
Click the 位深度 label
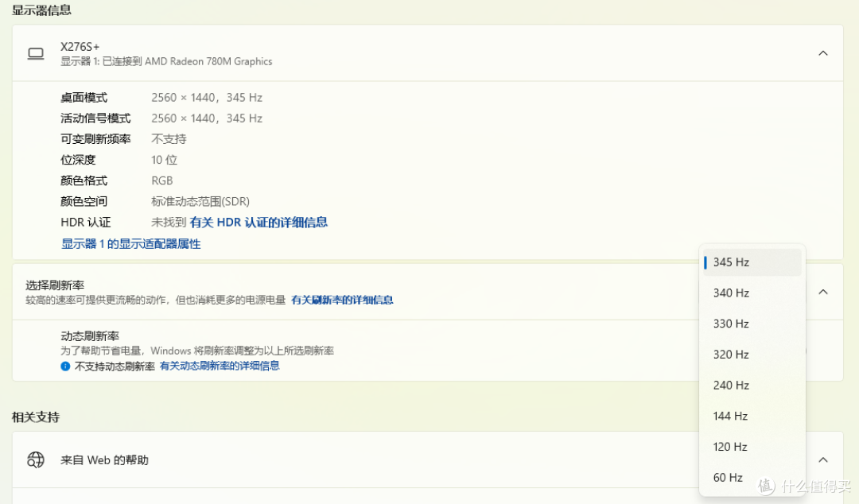pos(78,160)
